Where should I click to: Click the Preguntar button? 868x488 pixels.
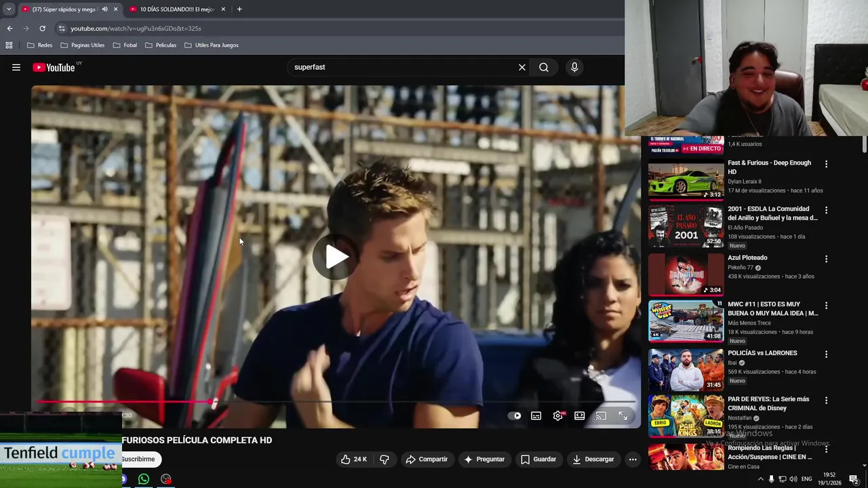pos(484,459)
